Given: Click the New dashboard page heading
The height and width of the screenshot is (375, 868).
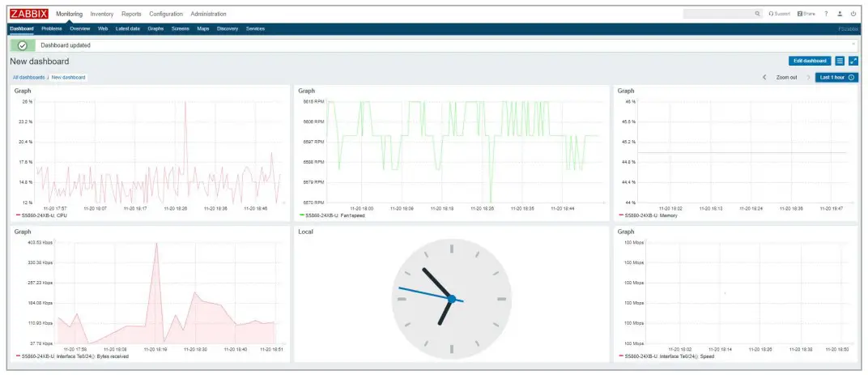Looking at the screenshot, I should click(40, 62).
